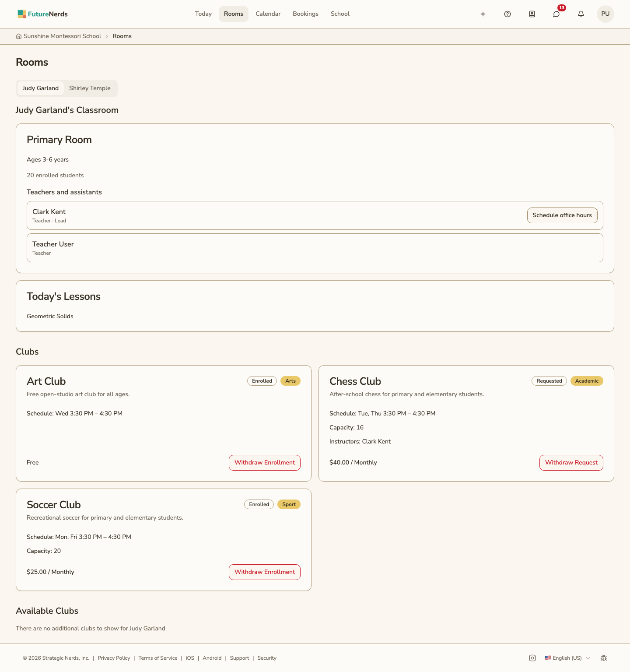Select the Judy Garland student tab
The image size is (630, 672).
pos(41,88)
